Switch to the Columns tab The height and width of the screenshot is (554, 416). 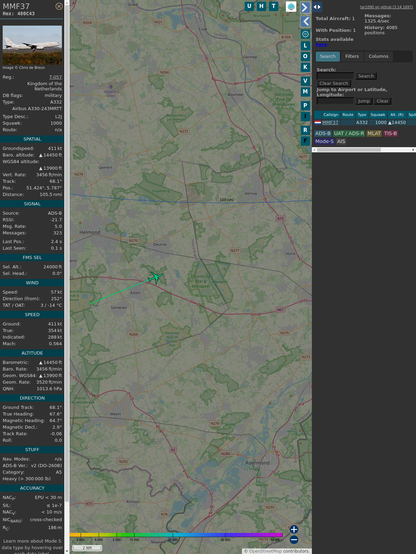point(378,57)
